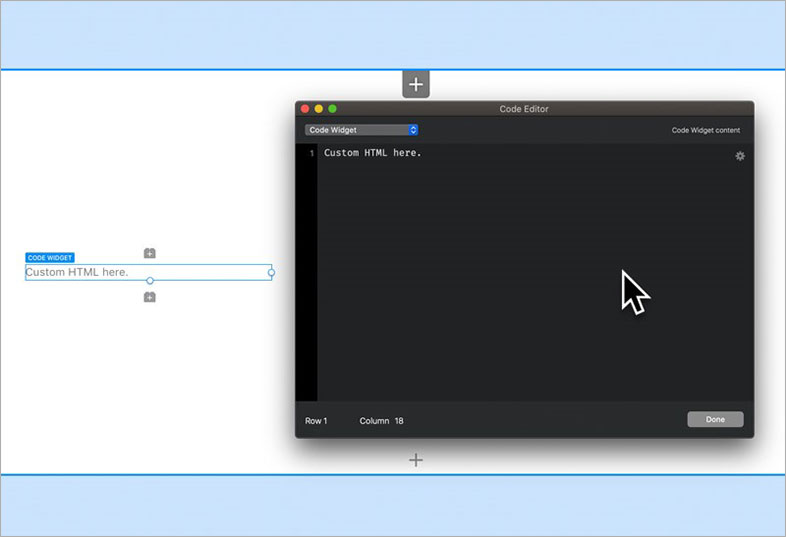The image size is (786, 537).
Task: Click the code line 'Custom HTML here.' in editor
Action: (x=372, y=152)
